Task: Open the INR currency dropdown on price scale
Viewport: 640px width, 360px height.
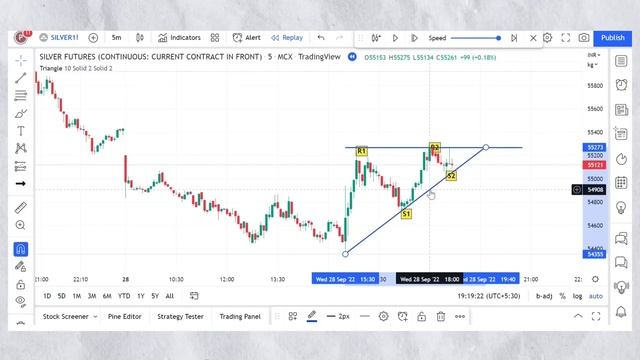Action: click(593, 55)
